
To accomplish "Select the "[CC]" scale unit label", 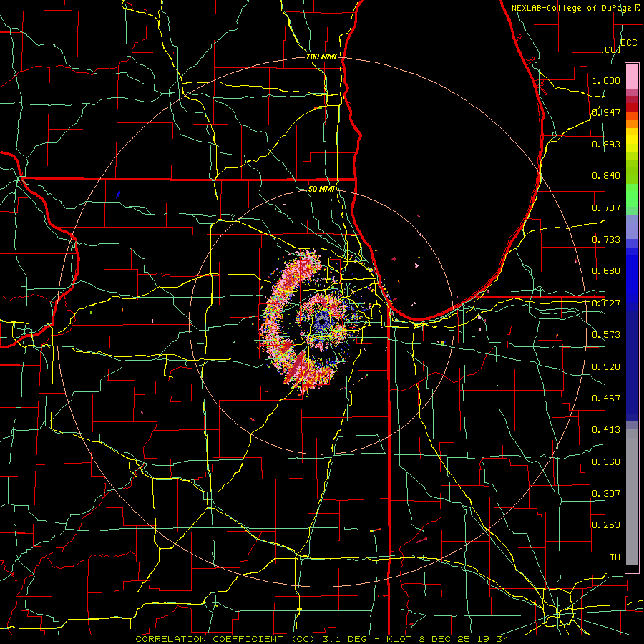I will [x=610, y=49].
